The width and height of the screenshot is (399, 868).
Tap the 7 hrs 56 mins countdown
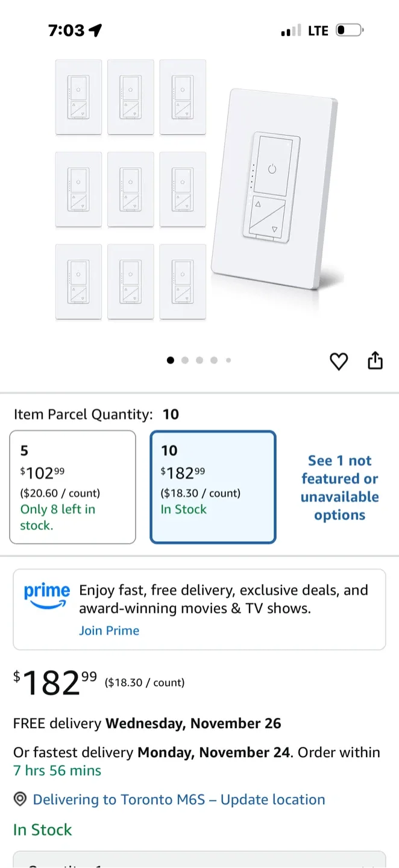(57, 770)
